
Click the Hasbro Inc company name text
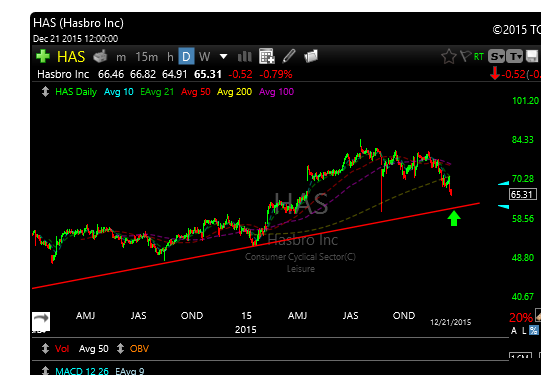click(63, 74)
